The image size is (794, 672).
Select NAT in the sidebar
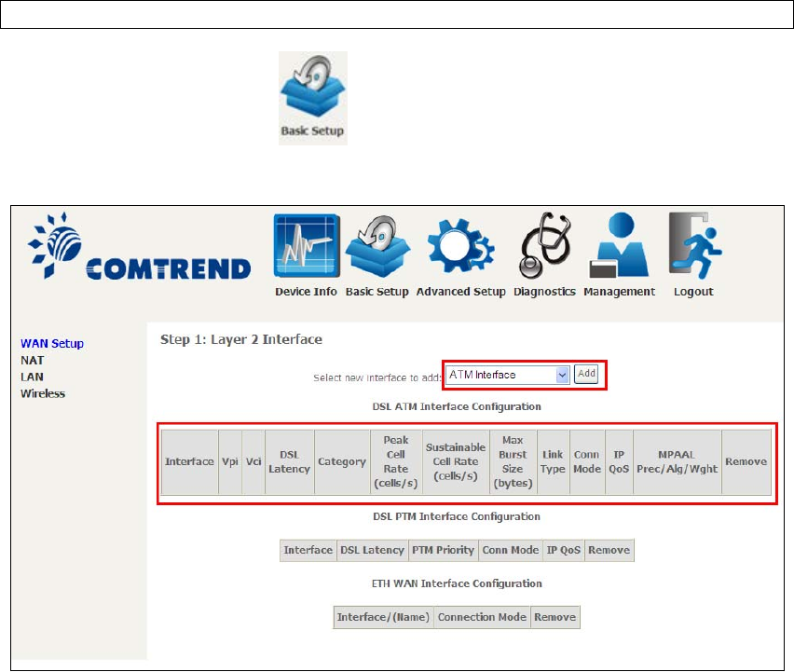click(32, 360)
